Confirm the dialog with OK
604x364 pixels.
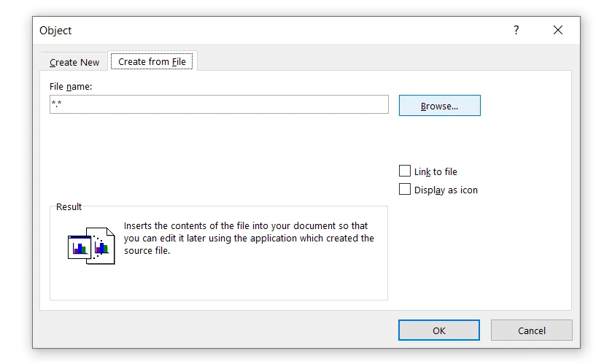[438, 330]
